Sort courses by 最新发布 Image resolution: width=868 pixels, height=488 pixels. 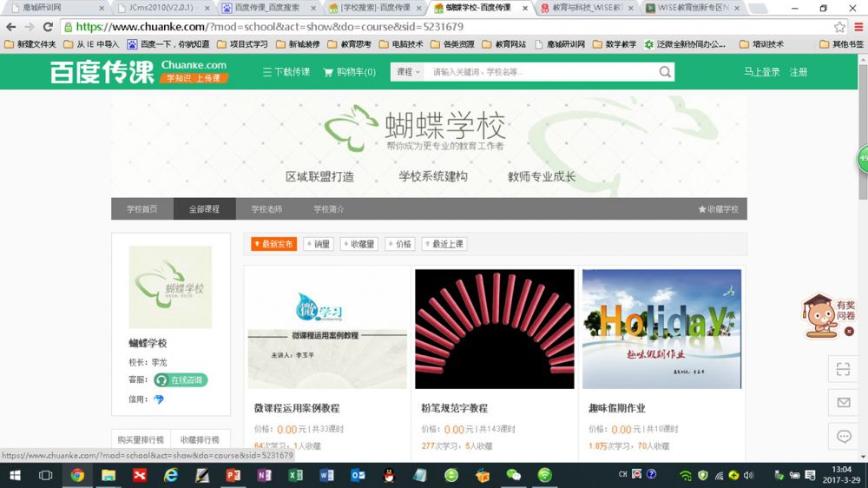(x=273, y=244)
